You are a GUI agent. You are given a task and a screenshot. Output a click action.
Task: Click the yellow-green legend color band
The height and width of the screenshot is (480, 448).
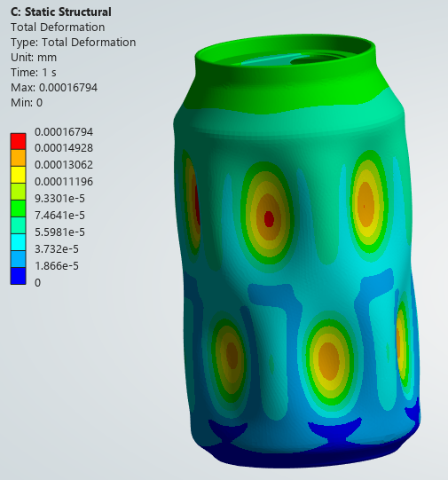pos(18,192)
